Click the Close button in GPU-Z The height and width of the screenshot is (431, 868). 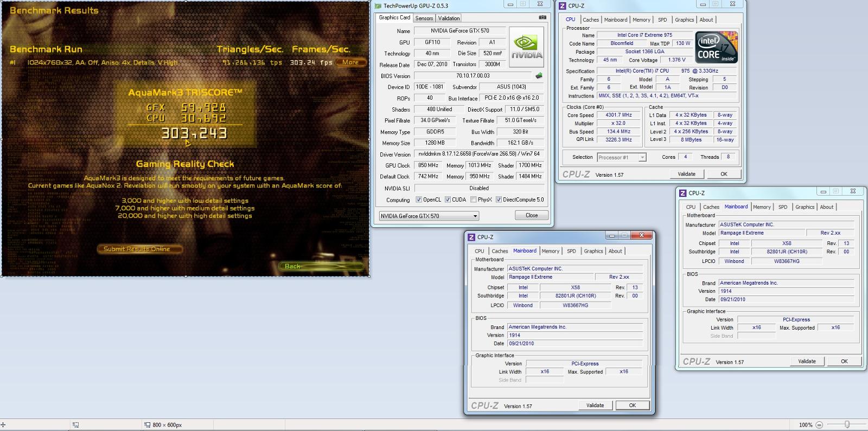[532, 215]
